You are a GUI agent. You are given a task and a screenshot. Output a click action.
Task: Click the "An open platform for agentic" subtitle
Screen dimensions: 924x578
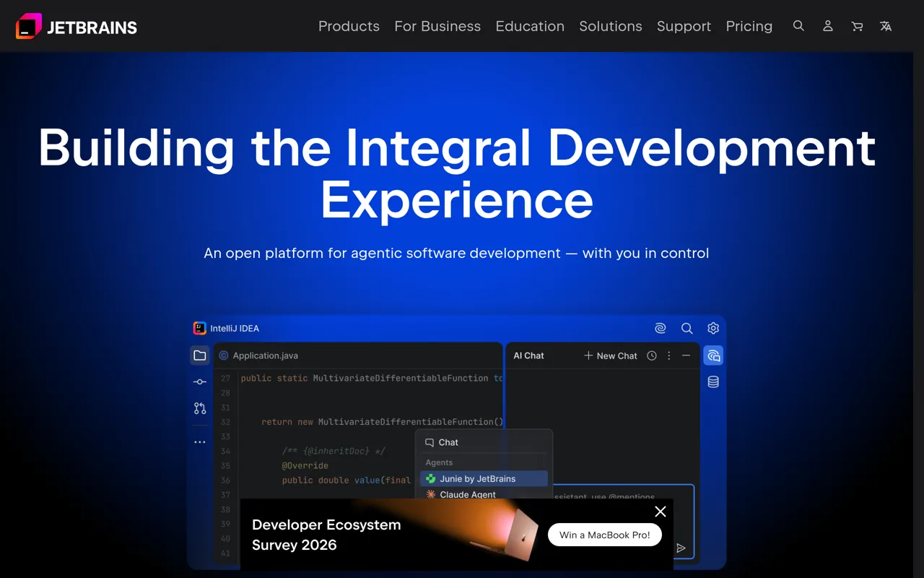click(x=456, y=254)
